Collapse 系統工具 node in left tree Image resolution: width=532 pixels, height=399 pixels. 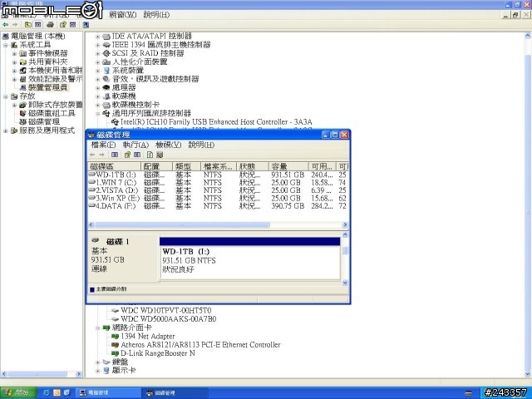pos(6,45)
